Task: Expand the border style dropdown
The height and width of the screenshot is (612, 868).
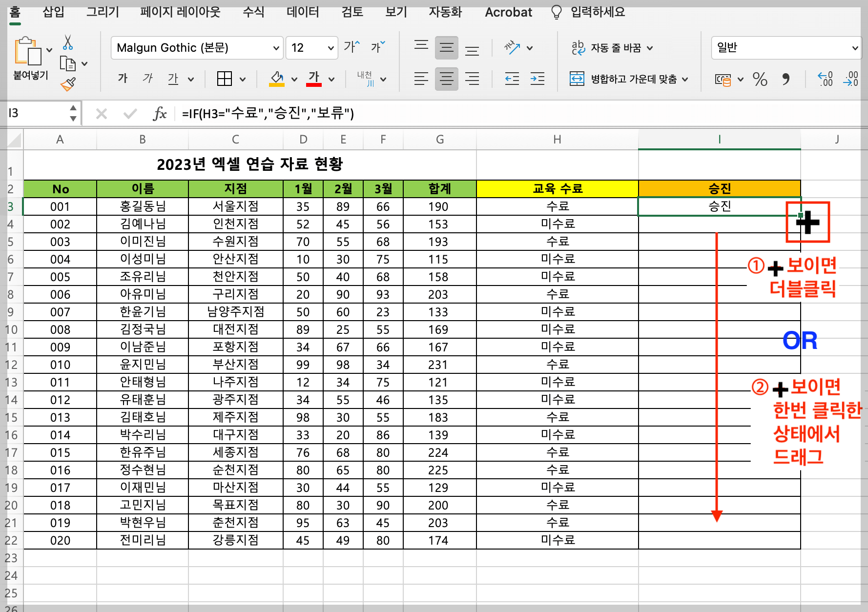Action: click(x=242, y=79)
